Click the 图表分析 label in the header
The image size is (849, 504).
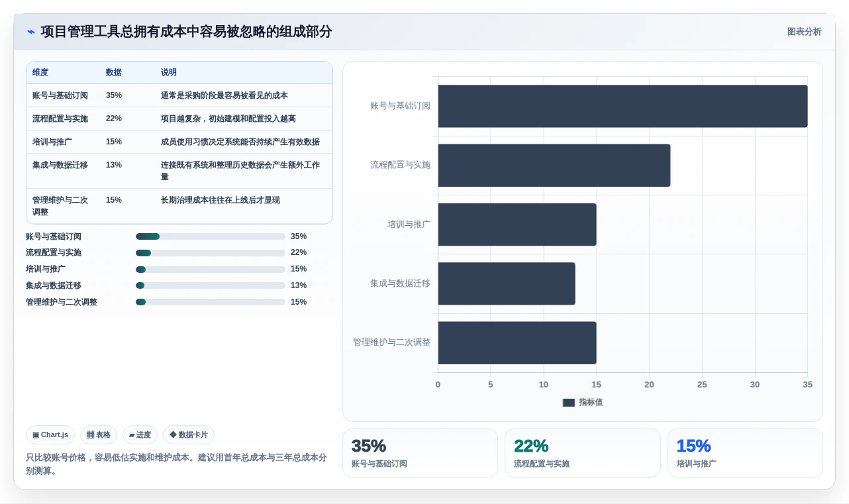coord(804,32)
